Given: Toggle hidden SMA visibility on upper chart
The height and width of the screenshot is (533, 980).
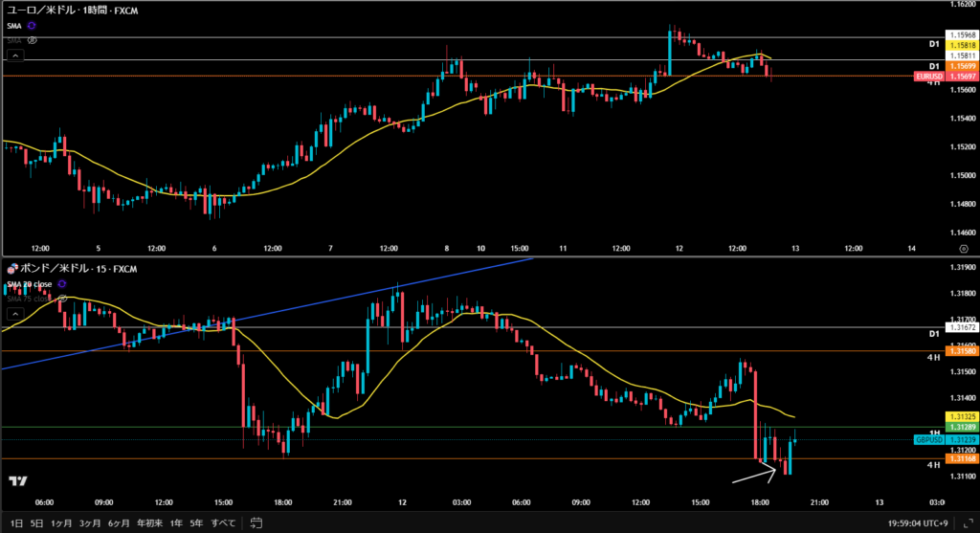Looking at the screenshot, I should [33, 41].
